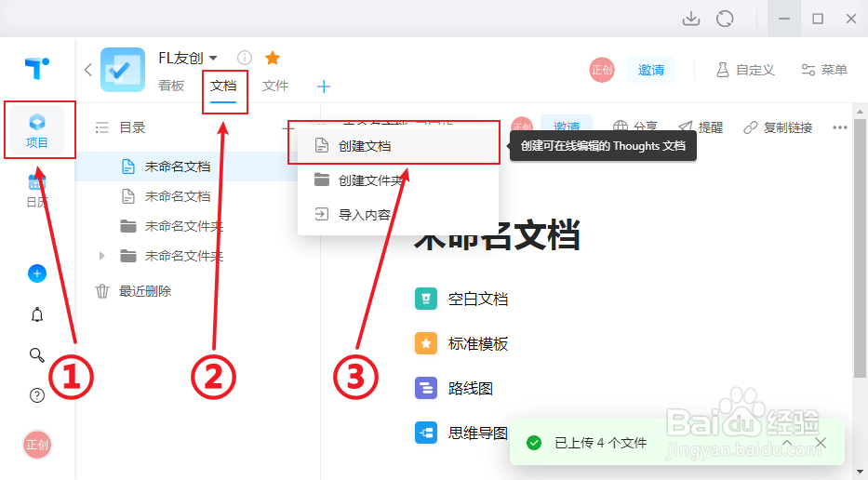The image size is (868, 480).
Task: Open the Calendar (日历) sidebar section
Action: tap(37, 190)
